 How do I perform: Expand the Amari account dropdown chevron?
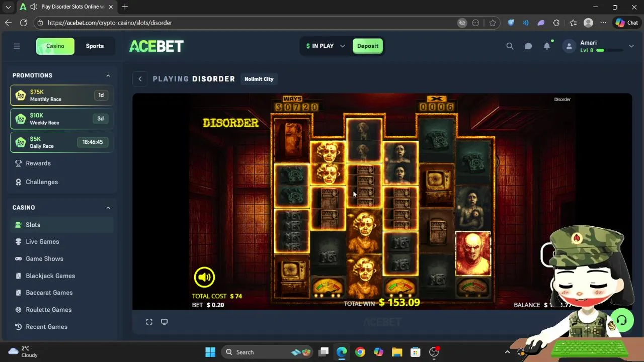pyautogui.click(x=631, y=46)
